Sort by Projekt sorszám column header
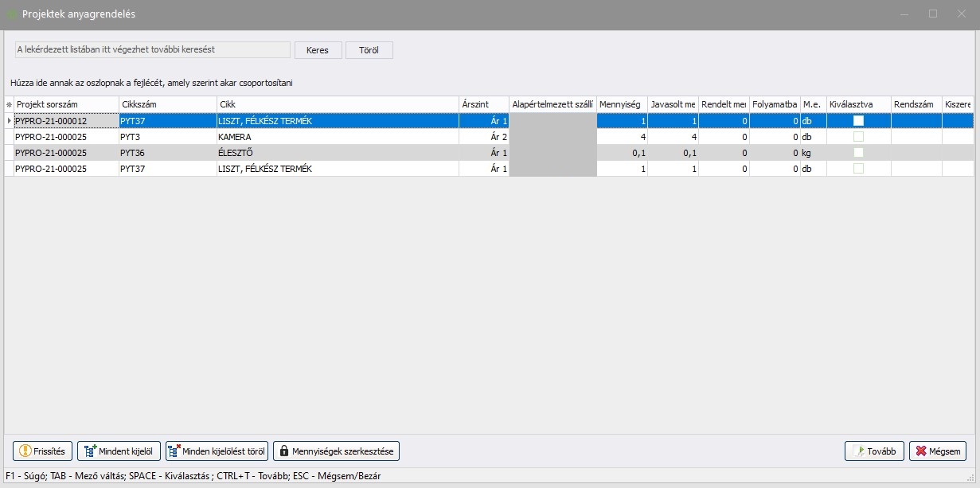This screenshot has width=980, height=488. [x=66, y=105]
